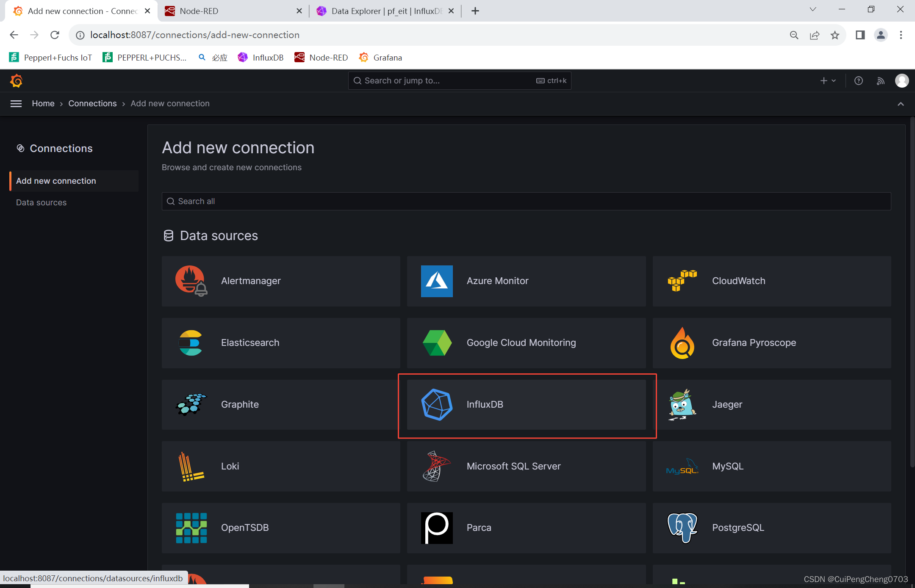Open the PEPPERL+FUCHS bookmark
This screenshot has height=588, width=915.
click(145, 58)
